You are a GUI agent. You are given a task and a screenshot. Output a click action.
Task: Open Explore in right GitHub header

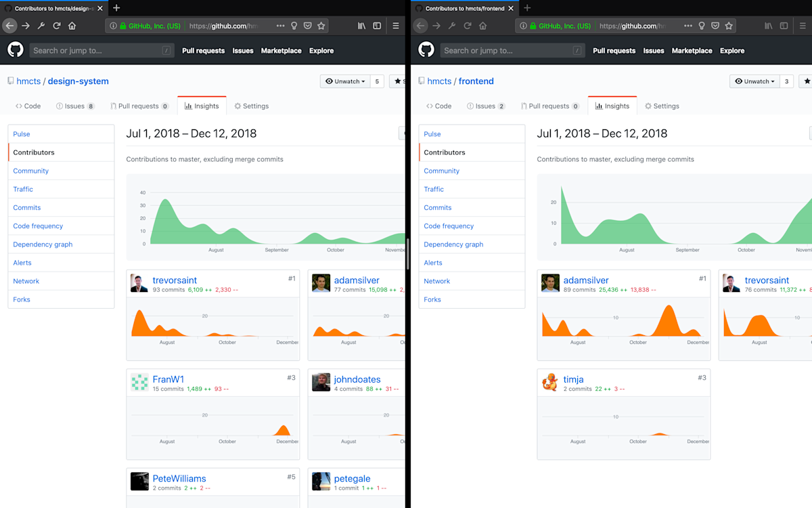click(x=732, y=51)
